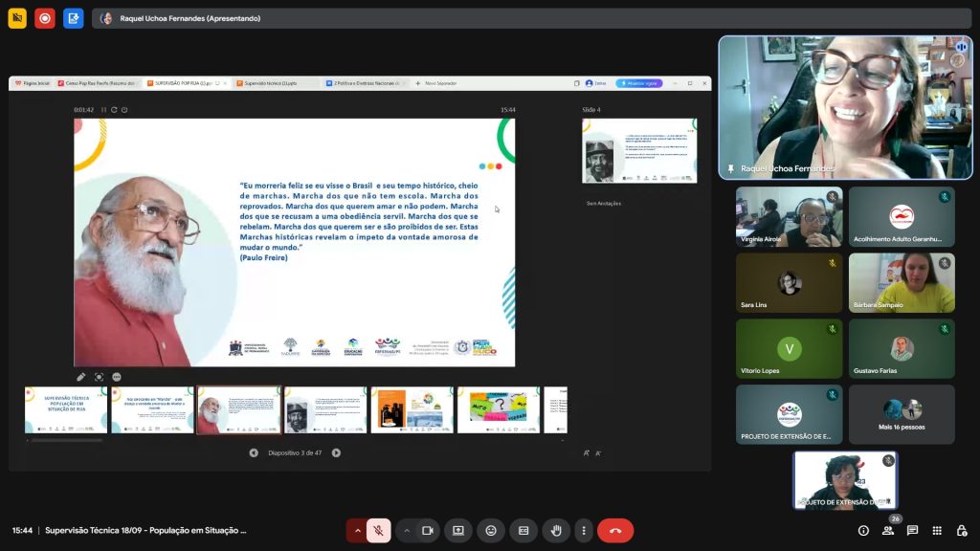Select the first slide thumbnail in the filmstrip

coord(66,410)
